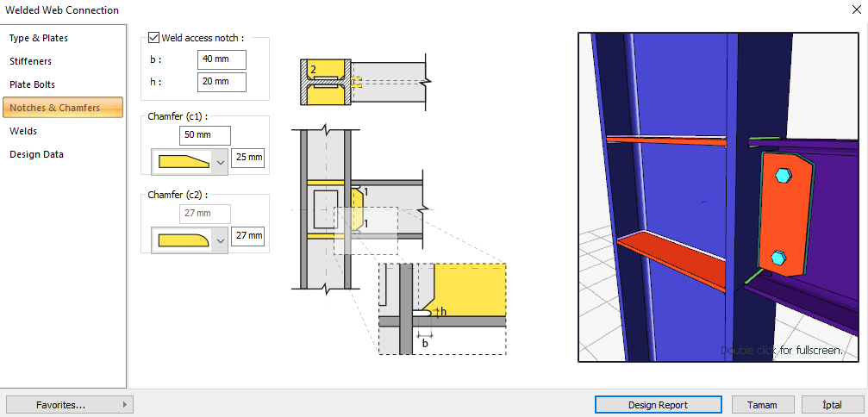Click the Chamfer (c1) angled shape icon
This screenshot has width=868, height=417.
184,161
